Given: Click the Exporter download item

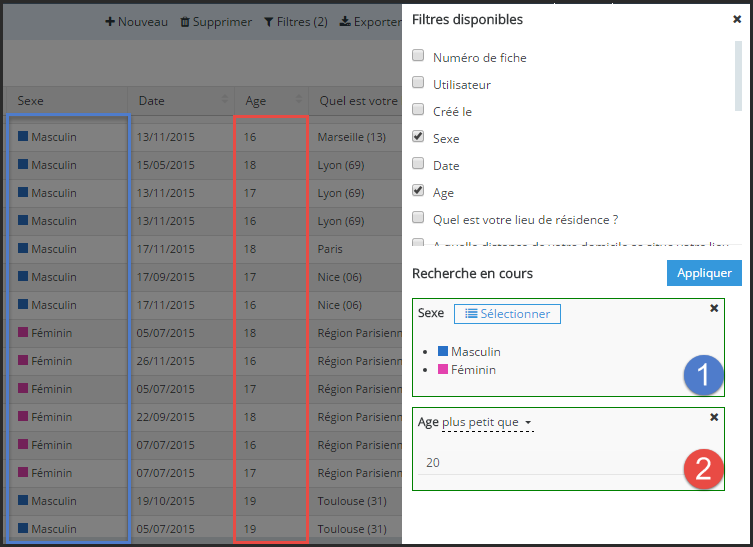Looking at the screenshot, I should (x=371, y=22).
